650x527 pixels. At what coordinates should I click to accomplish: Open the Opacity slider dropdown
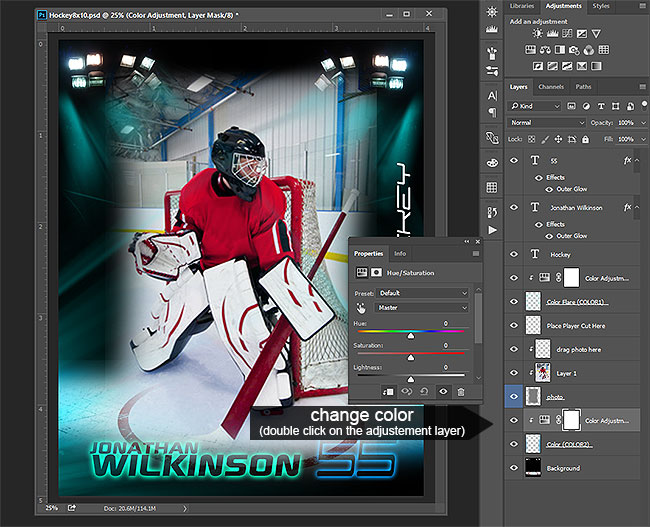[x=643, y=123]
